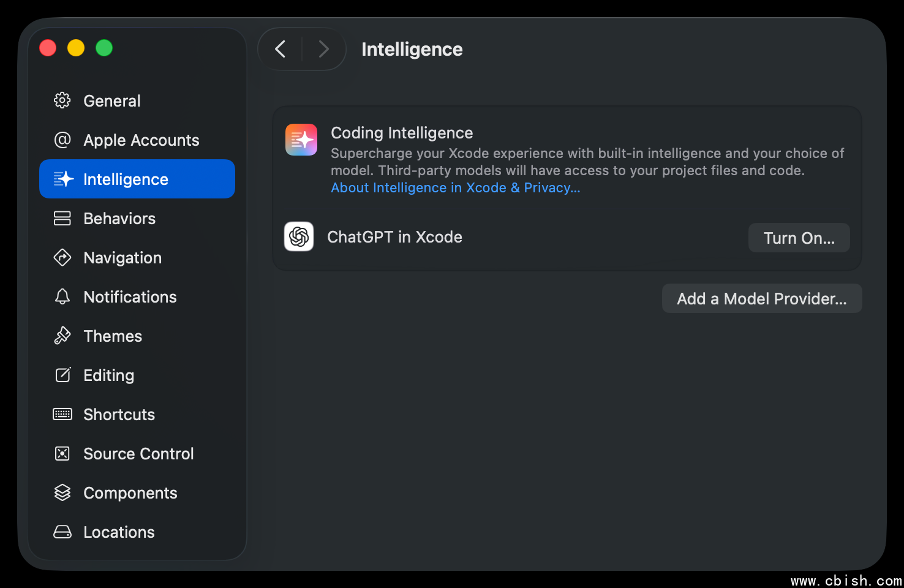Click the Apple Accounts at-sign icon

62,140
